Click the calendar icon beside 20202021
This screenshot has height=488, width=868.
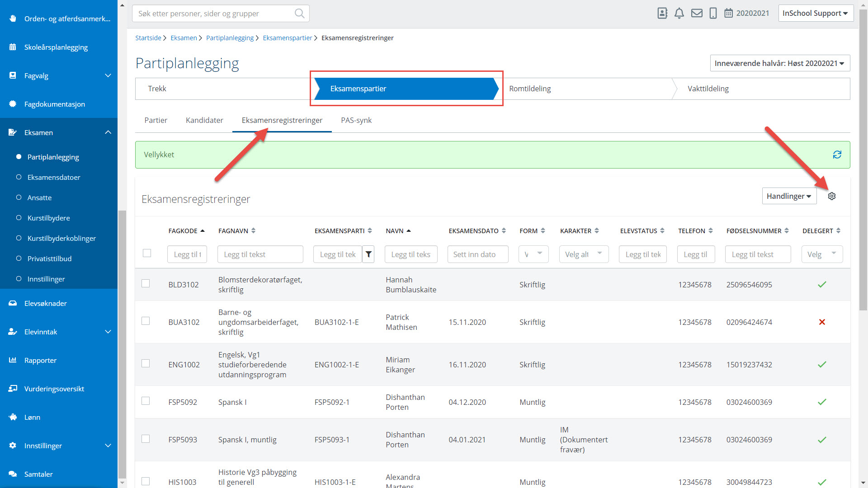point(728,13)
